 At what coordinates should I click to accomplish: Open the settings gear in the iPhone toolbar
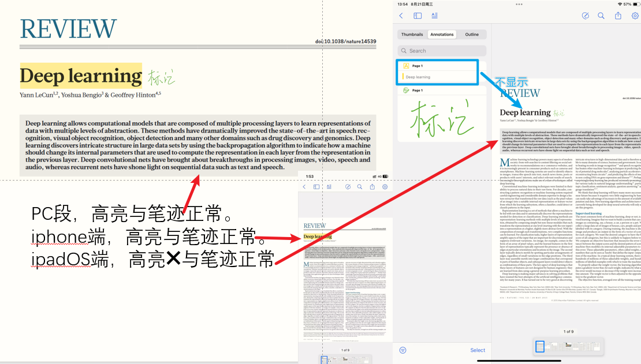point(385,187)
